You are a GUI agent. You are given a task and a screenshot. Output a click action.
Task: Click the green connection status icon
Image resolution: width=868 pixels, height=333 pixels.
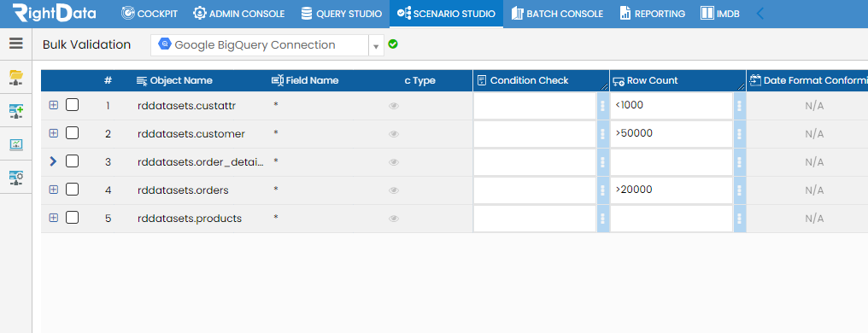pos(393,44)
